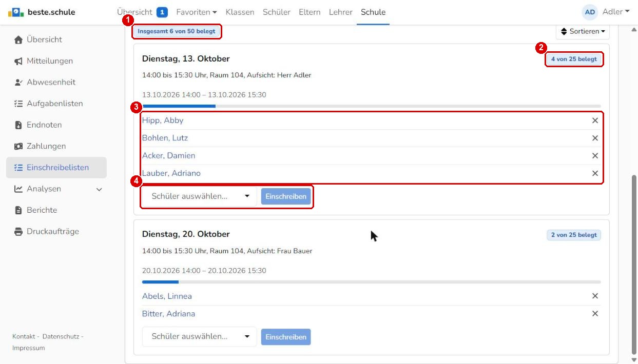Click the beste.schule logo icon
This screenshot has height=364, width=638.
pyautogui.click(x=16, y=12)
